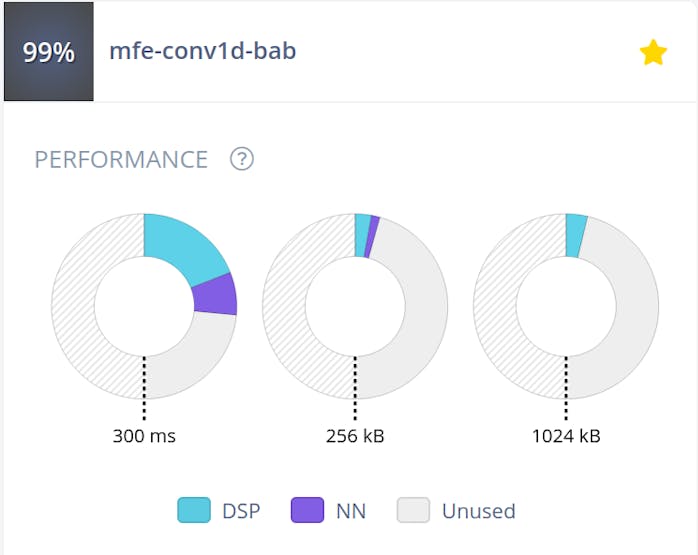Select the DSP segment in latency donut
698x555 pixels.
point(184,247)
